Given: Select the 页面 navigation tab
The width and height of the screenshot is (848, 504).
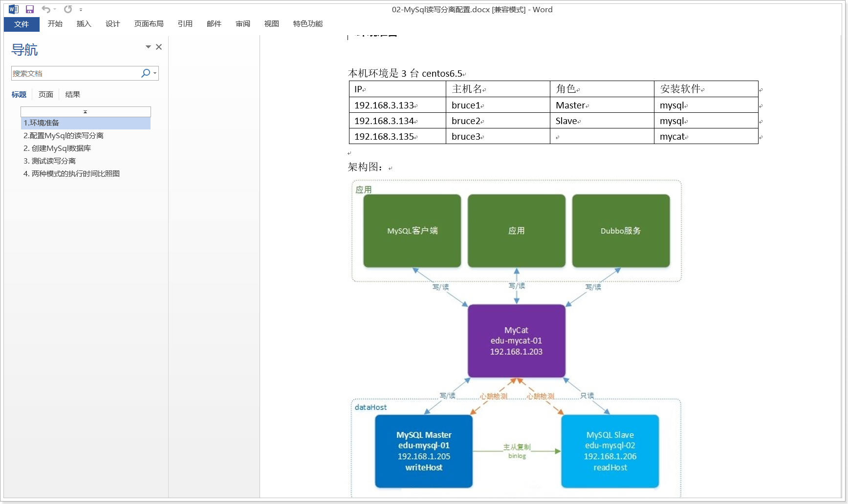Looking at the screenshot, I should [46, 95].
